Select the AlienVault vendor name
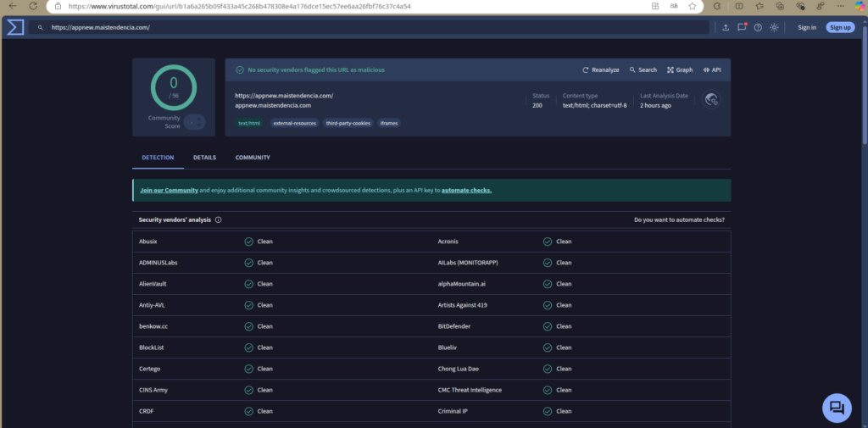Screen dimensions: 868x428 (153, 283)
